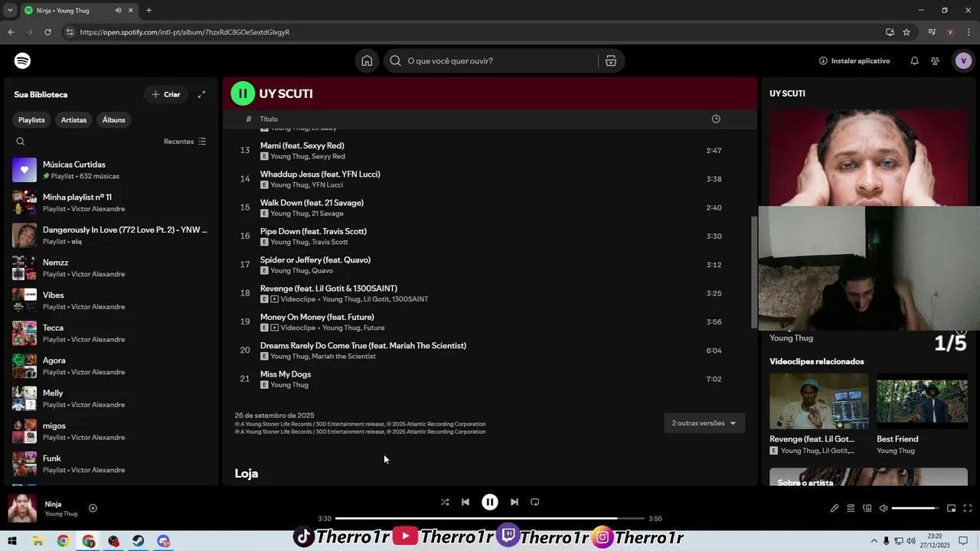This screenshot has width=980, height=551.
Task: Click the Ninja song title in now playing
Action: tap(53, 504)
